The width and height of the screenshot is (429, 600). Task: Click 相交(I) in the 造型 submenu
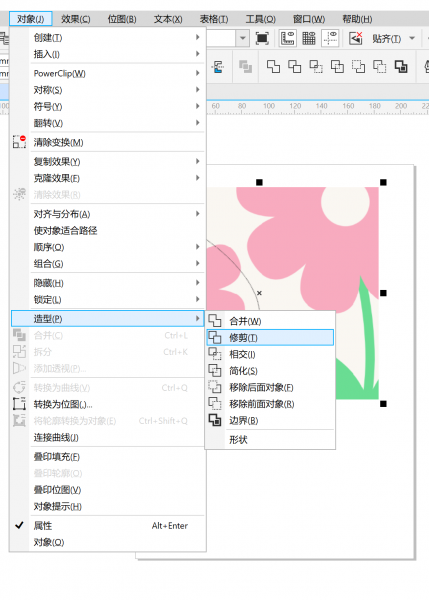coord(270,354)
